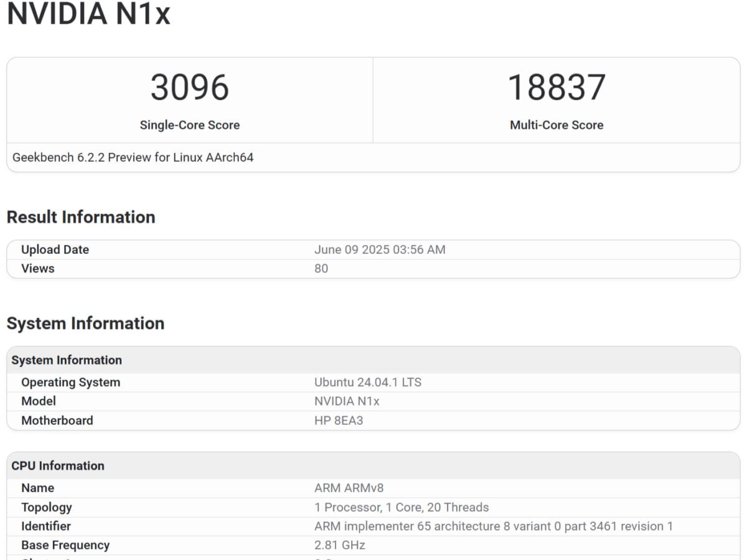This screenshot has width=747, height=560.
Task: Click the Identifier row label
Action: coord(46,526)
